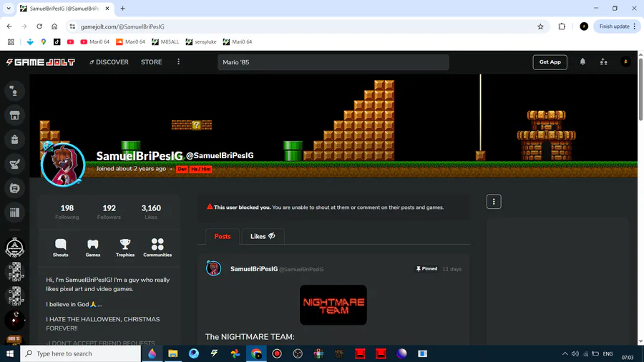644x362 pixels.
Task: Open the chat device icon in left sidebar
Action: click(14, 188)
